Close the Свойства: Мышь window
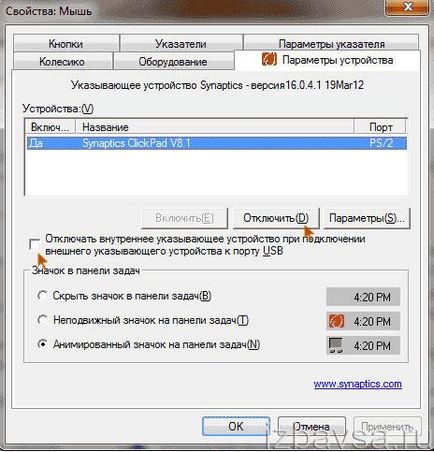Image resolution: width=434 pixels, height=452 pixels. [x=407, y=7]
